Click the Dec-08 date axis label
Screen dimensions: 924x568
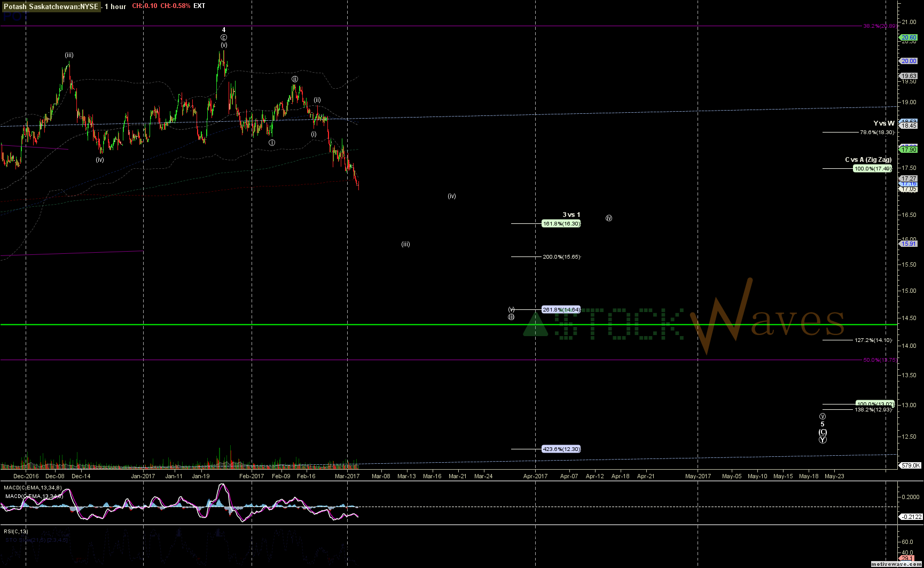click(x=55, y=476)
